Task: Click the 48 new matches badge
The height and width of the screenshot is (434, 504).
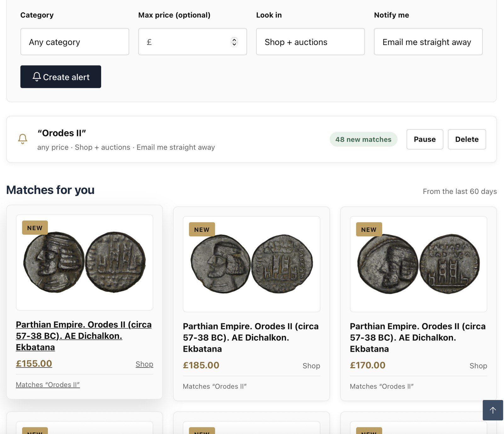Action: click(363, 139)
